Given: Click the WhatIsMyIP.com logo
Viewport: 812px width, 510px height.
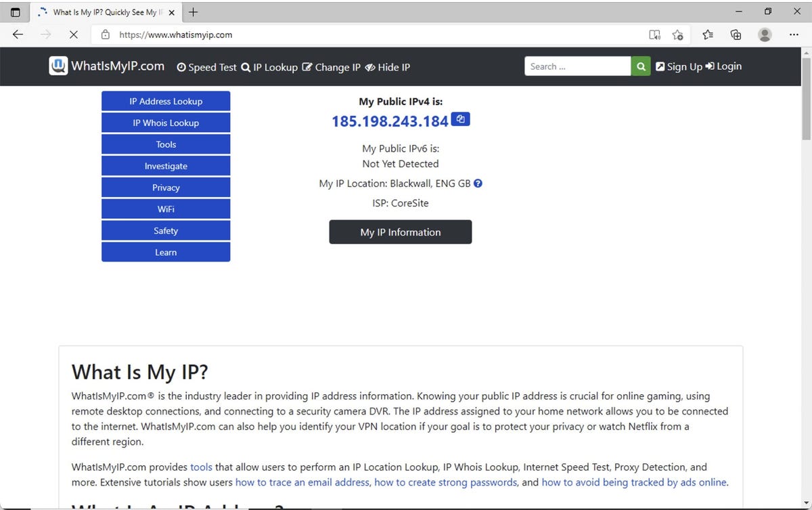Looking at the screenshot, I should click(107, 66).
